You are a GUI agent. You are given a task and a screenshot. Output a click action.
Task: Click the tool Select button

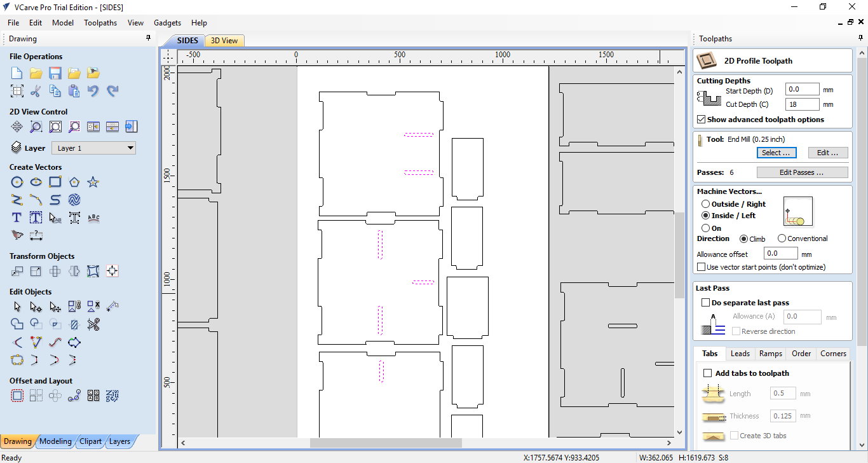pyautogui.click(x=776, y=153)
